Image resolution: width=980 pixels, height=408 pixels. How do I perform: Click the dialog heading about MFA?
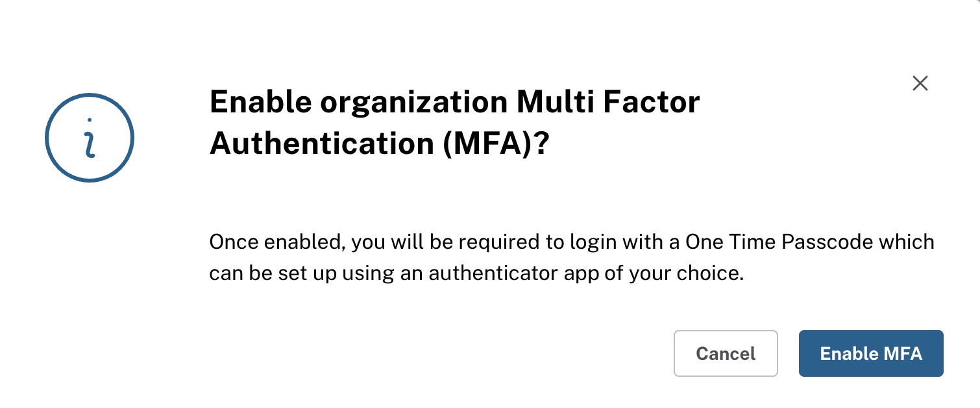point(454,122)
